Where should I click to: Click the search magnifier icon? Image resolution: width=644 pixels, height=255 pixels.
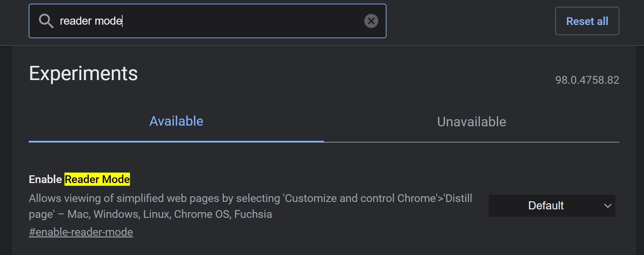(46, 21)
